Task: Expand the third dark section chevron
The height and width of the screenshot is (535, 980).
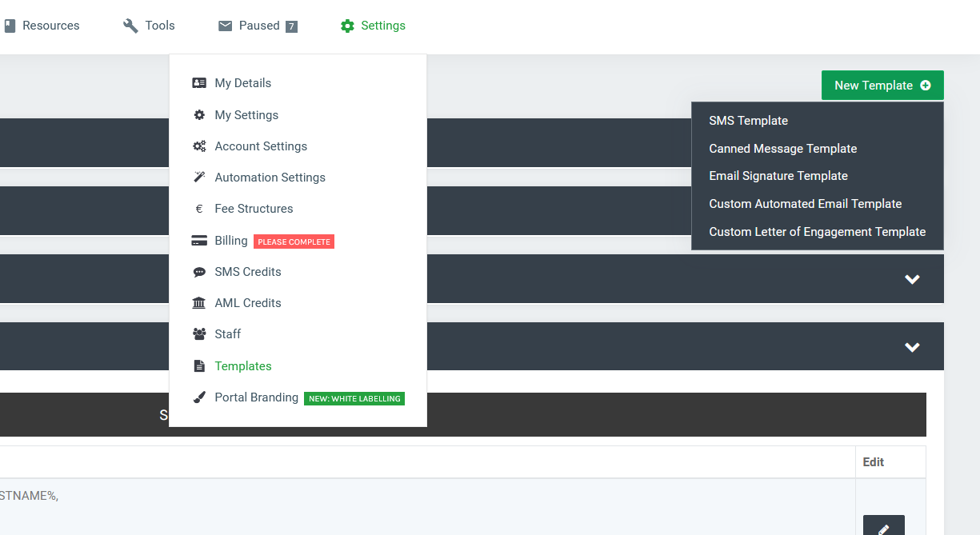Action: [912, 279]
